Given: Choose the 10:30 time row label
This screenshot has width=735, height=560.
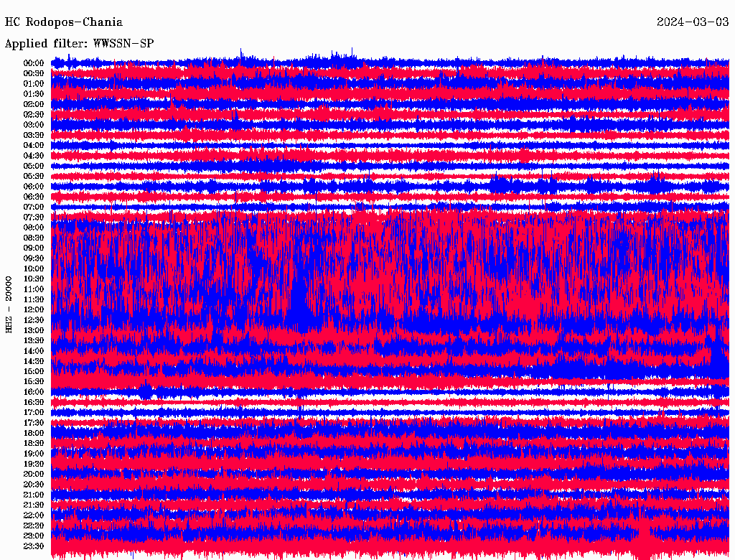Looking at the screenshot, I should [34, 279].
